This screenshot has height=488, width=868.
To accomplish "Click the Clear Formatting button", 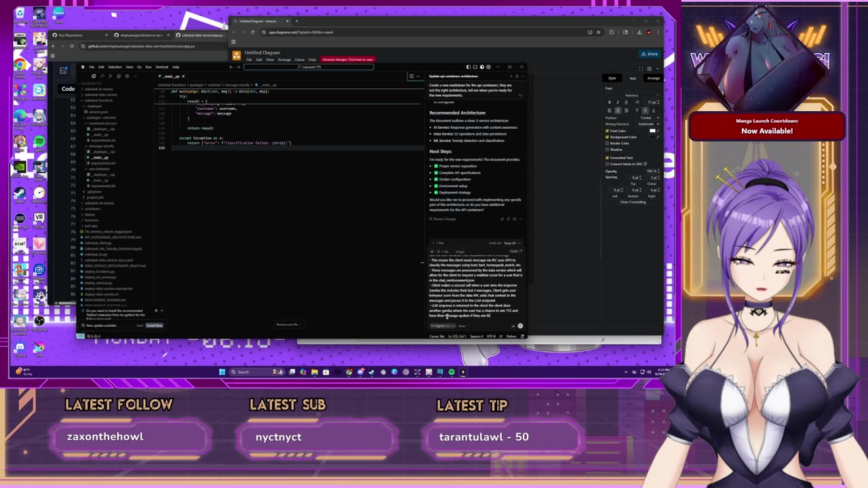I will (x=633, y=202).
